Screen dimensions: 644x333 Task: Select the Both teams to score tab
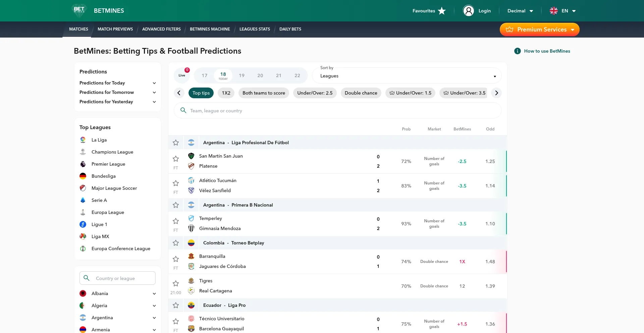[264, 93]
